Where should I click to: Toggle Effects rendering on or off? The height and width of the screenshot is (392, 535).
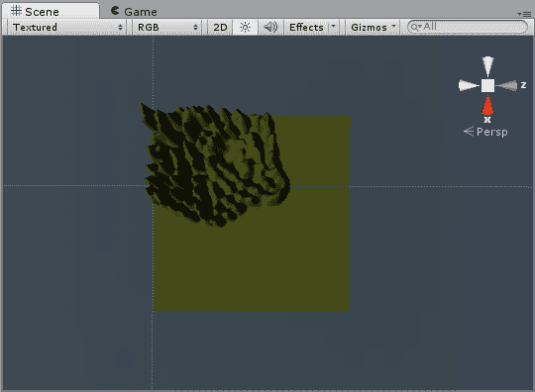(306, 27)
